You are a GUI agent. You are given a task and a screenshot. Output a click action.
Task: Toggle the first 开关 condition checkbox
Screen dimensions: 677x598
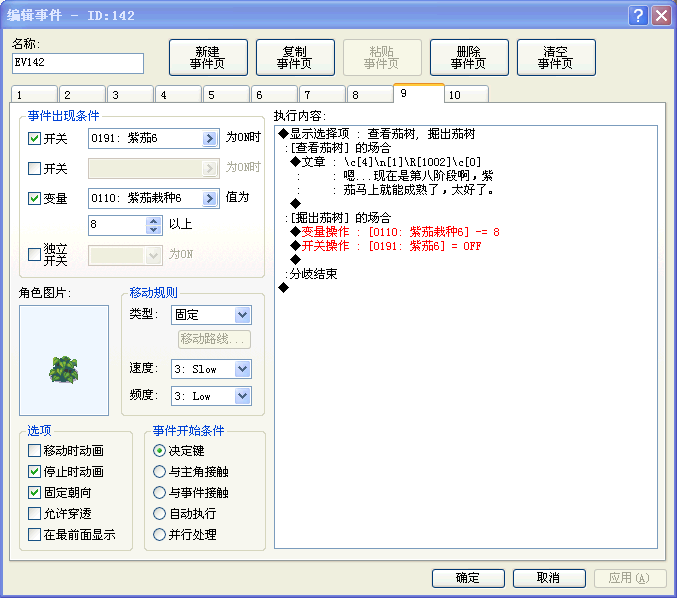pos(34,139)
